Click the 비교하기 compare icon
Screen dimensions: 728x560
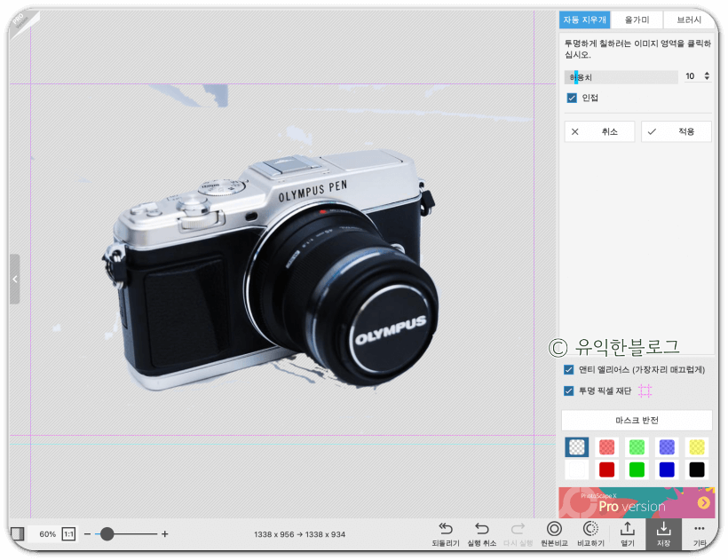click(590, 534)
